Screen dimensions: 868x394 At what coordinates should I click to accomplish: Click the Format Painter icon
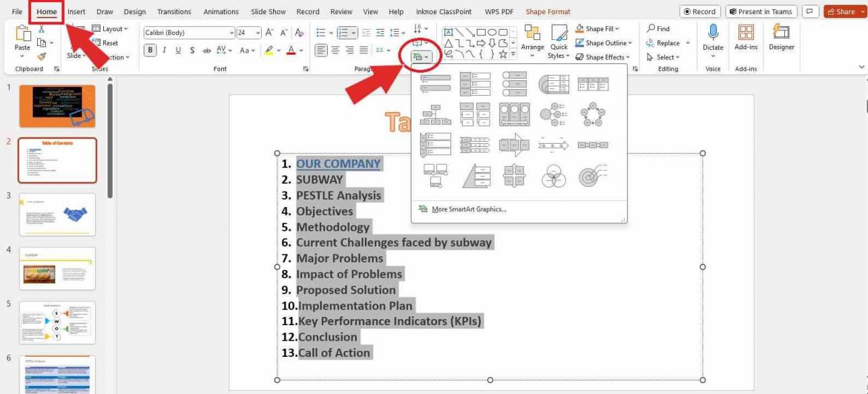tap(42, 57)
